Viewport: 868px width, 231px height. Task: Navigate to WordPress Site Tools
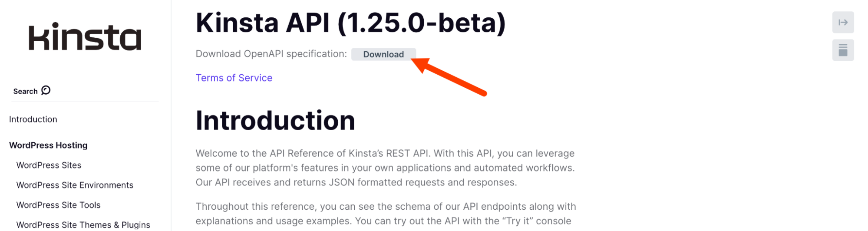[x=58, y=205]
